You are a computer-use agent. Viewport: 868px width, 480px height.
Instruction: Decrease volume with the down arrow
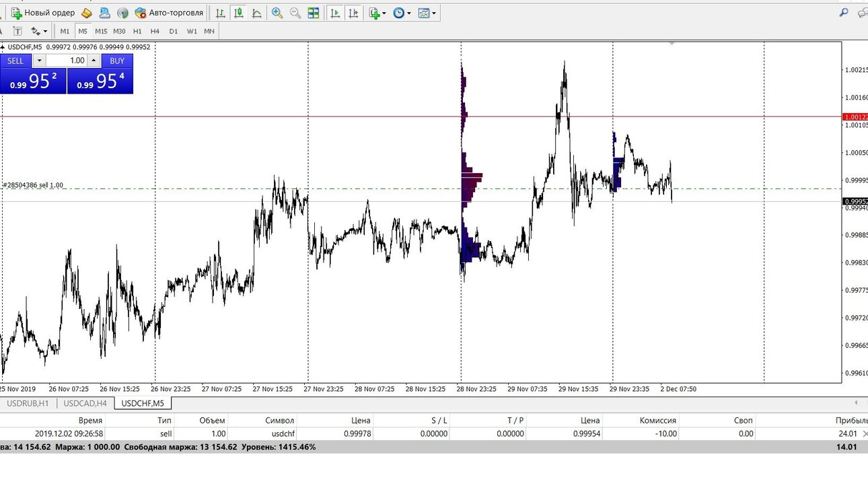pos(39,61)
